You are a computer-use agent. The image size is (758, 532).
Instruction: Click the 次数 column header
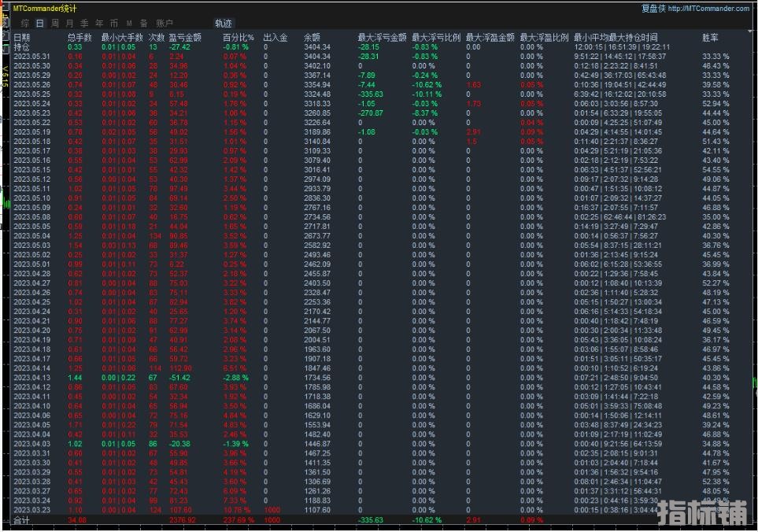click(x=157, y=37)
